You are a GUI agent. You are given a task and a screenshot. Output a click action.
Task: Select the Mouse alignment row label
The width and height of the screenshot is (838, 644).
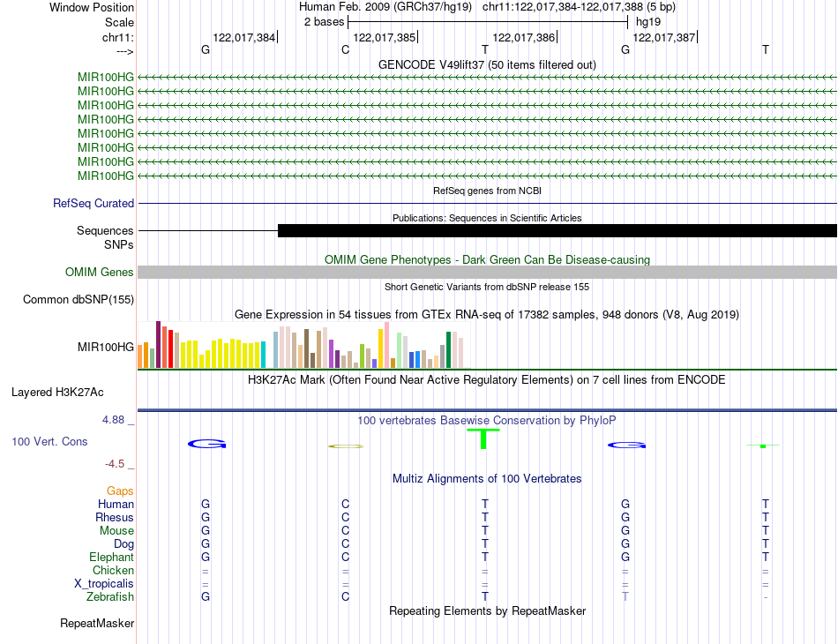pos(116,531)
